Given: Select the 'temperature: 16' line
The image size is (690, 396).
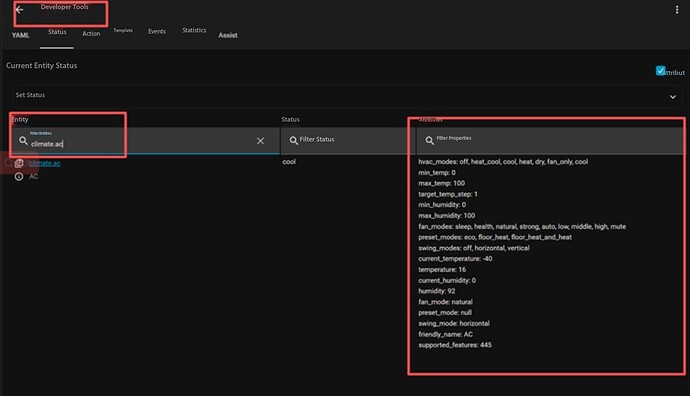Looking at the screenshot, I should (442, 270).
